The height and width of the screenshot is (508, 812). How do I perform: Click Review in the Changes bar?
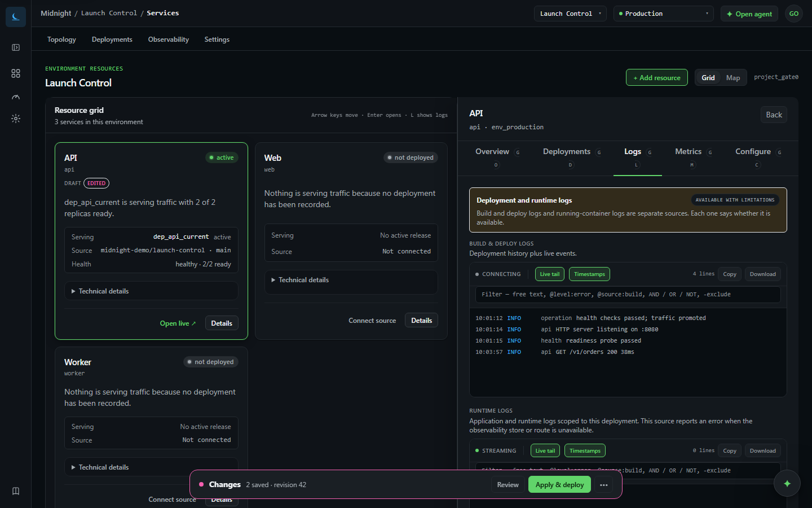point(508,485)
